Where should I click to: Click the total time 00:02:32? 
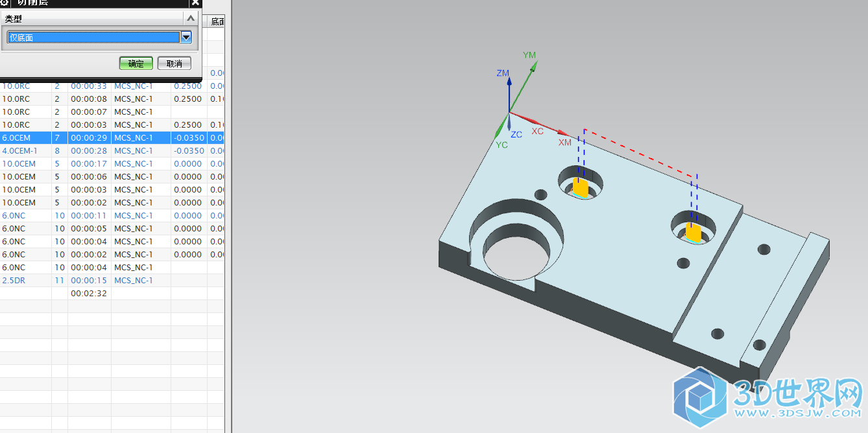pos(89,293)
